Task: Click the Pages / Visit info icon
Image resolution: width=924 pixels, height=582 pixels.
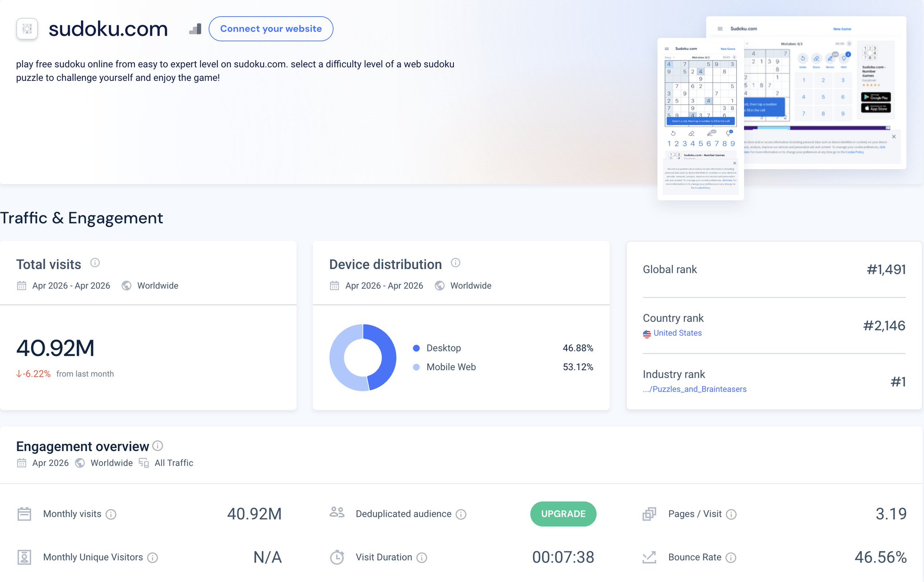Action: [x=731, y=514]
